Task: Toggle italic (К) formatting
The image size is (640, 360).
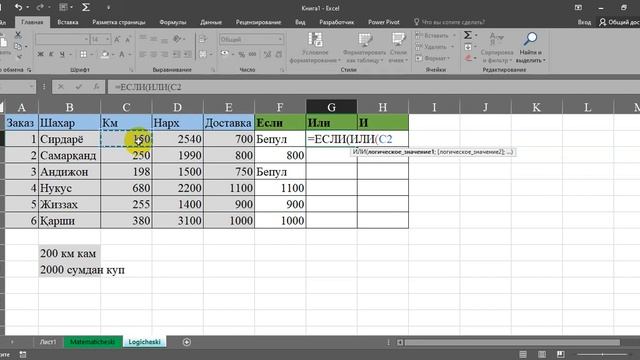Action: (x=51, y=54)
